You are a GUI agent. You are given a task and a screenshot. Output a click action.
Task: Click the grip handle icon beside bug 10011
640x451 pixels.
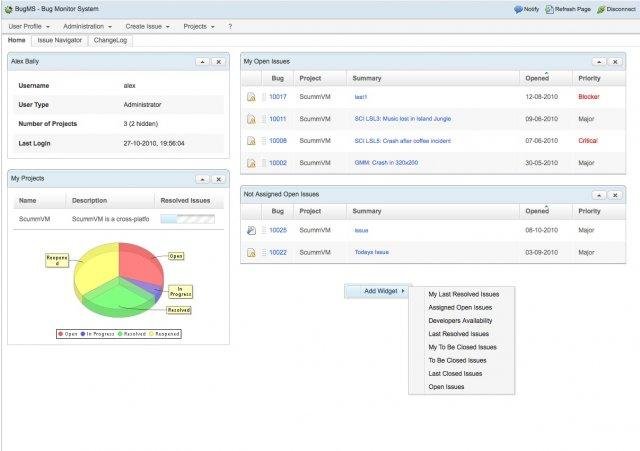click(x=264, y=119)
